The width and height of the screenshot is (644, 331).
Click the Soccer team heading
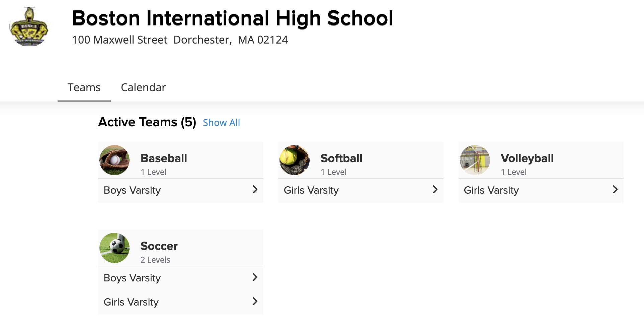click(159, 246)
